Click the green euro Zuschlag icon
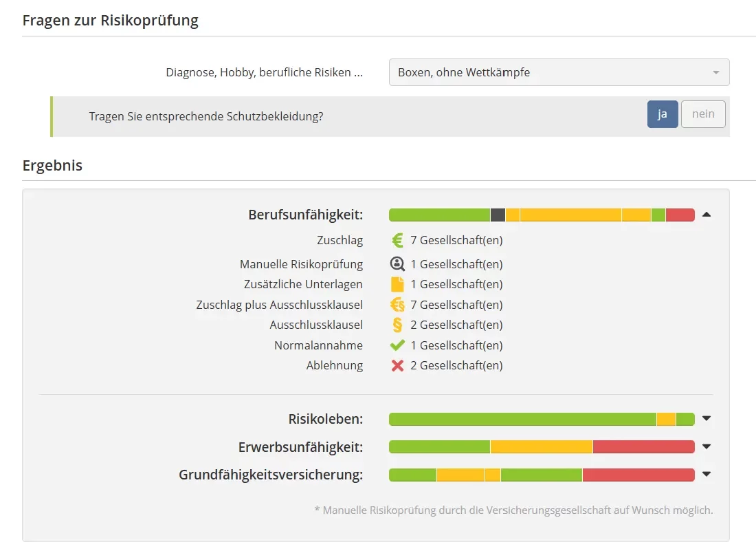This screenshot has width=756, height=551. coord(397,241)
